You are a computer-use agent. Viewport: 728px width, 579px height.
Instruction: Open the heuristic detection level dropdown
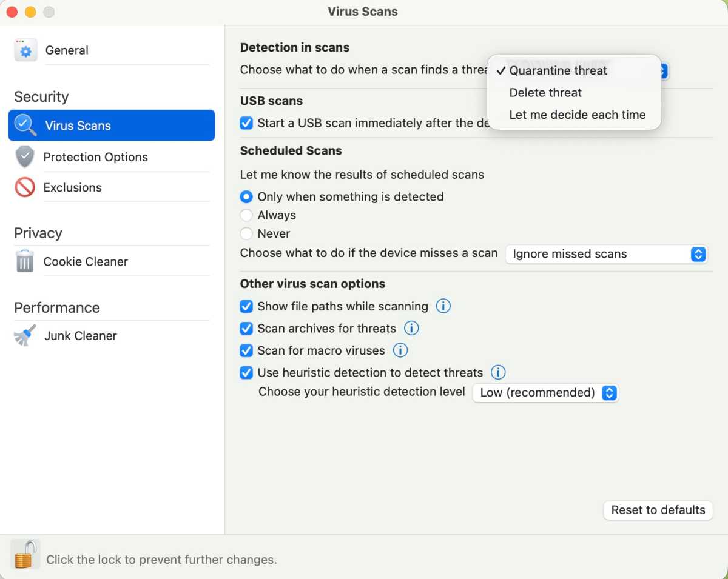pos(545,392)
